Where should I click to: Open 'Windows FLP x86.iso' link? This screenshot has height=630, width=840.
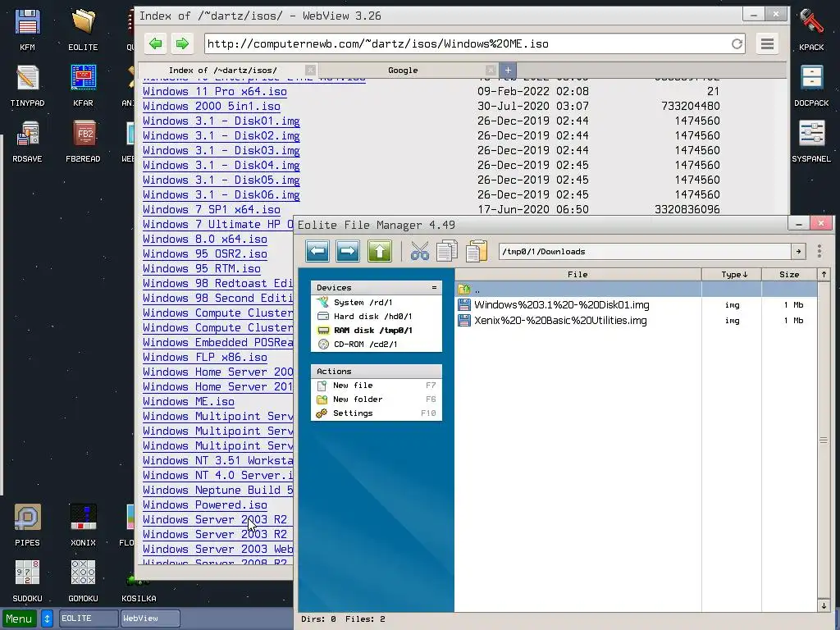pos(204,358)
